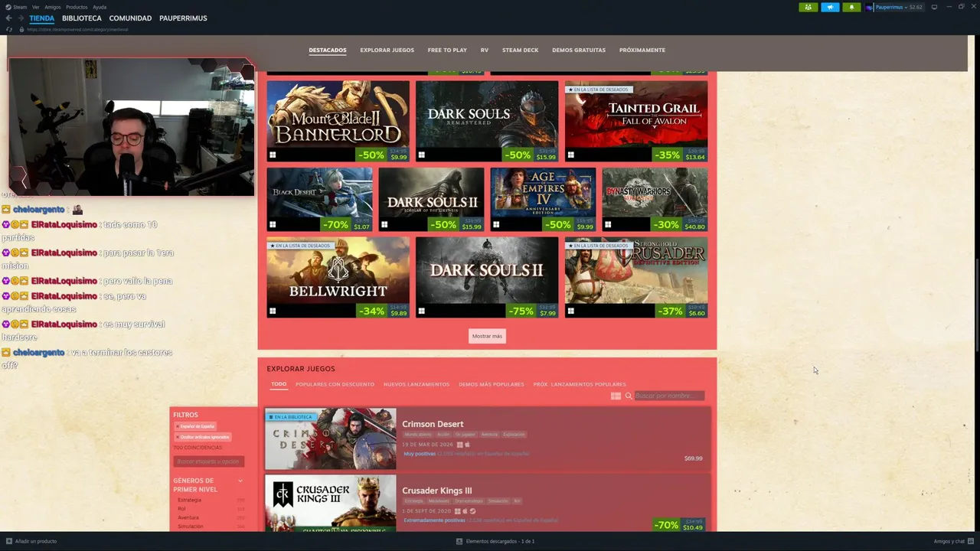Select the Destacados store tab
Viewport: 980px width, 551px height.
click(x=328, y=51)
